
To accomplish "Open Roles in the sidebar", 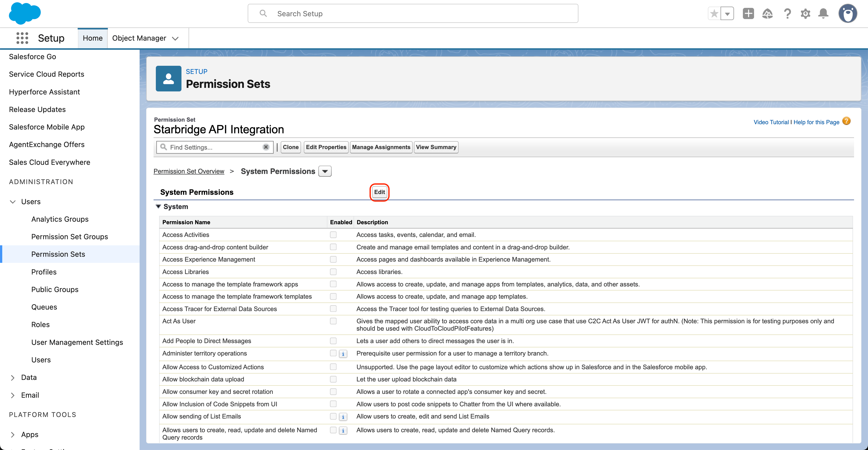I will [40, 324].
